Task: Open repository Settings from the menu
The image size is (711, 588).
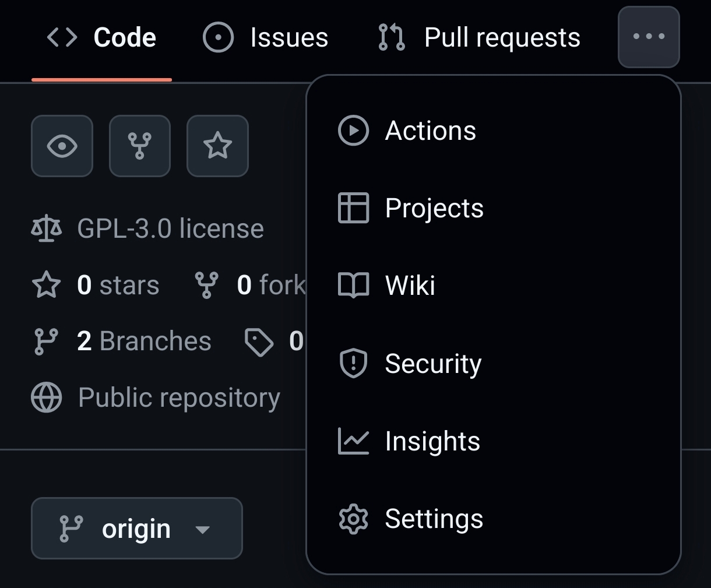Action: 434,519
